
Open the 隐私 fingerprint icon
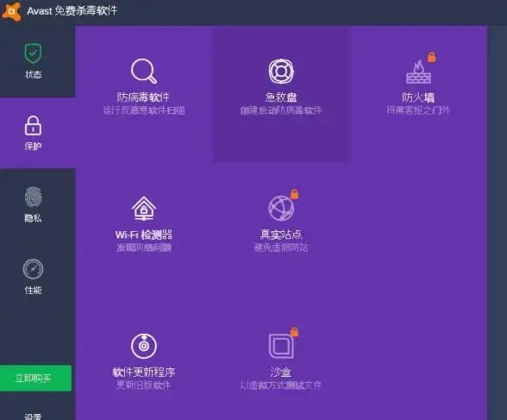(x=33, y=197)
